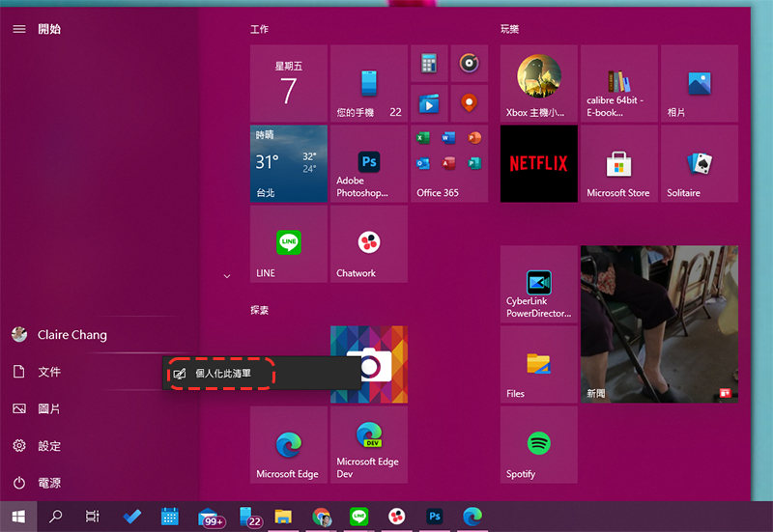Open the LINE app tile
This screenshot has width=773, height=532.
point(288,243)
